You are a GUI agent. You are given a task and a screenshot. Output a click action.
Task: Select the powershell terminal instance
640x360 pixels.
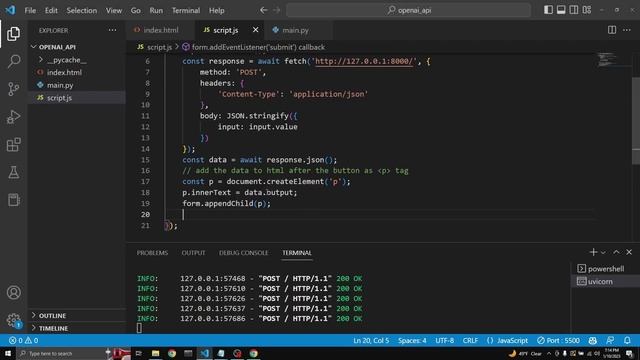(605, 269)
